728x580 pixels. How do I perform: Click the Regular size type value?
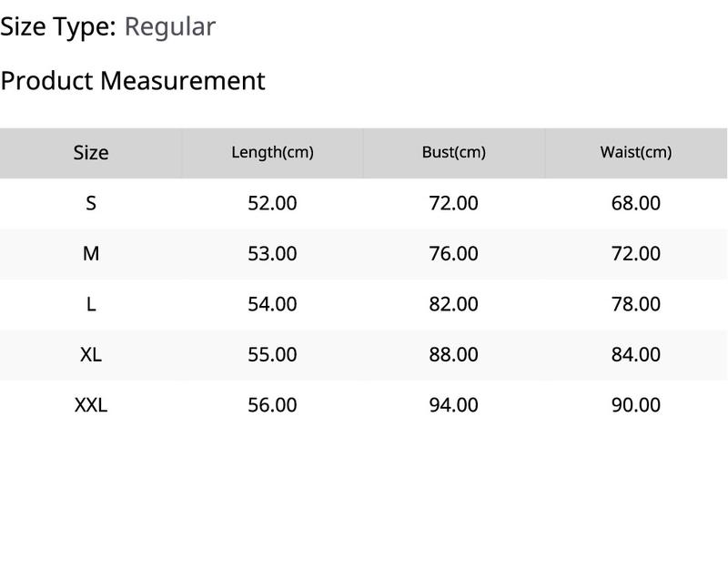pyautogui.click(x=170, y=26)
